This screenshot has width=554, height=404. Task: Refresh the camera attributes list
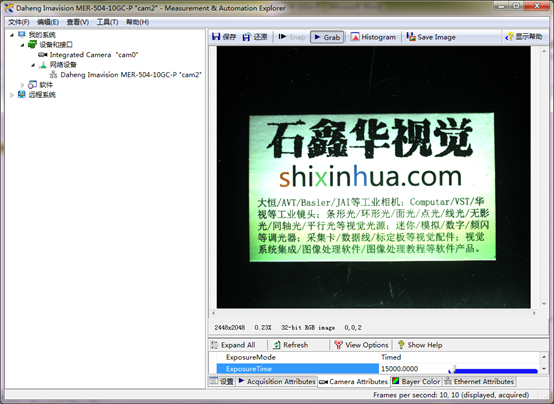pyautogui.click(x=291, y=345)
